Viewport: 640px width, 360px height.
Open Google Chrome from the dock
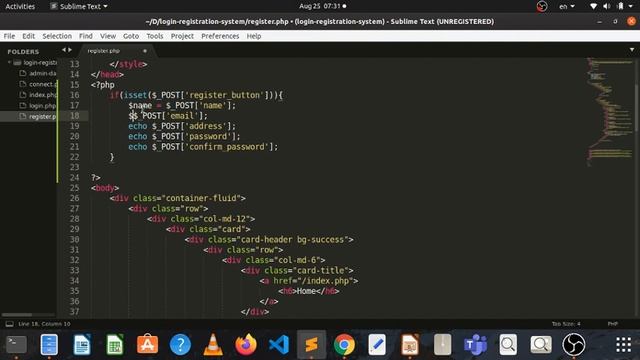pos(344,344)
